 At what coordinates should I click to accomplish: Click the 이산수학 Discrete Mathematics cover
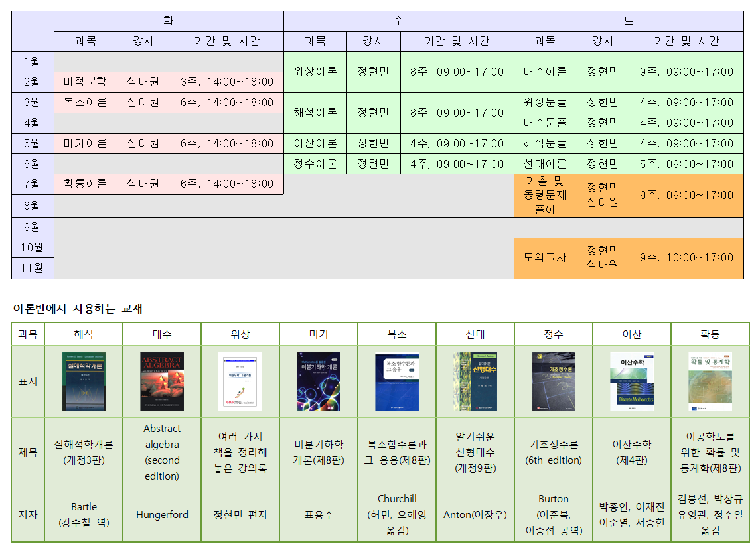coord(632,381)
